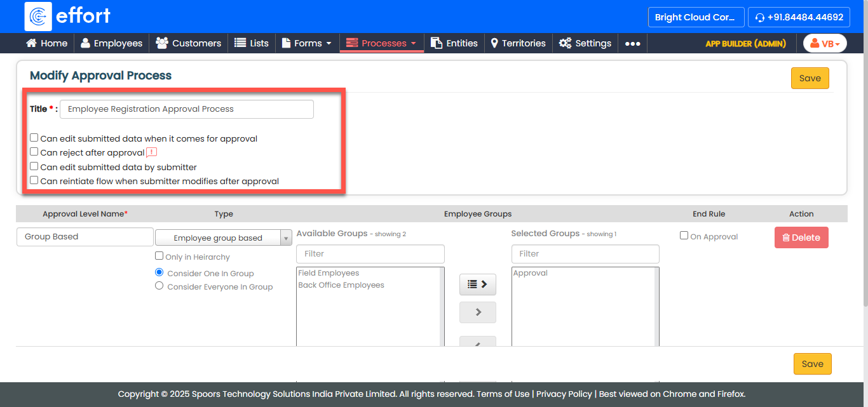The width and height of the screenshot is (868, 407).
Task: Check the 'Only in Heirarchy' option
Action: pyautogui.click(x=159, y=256)
